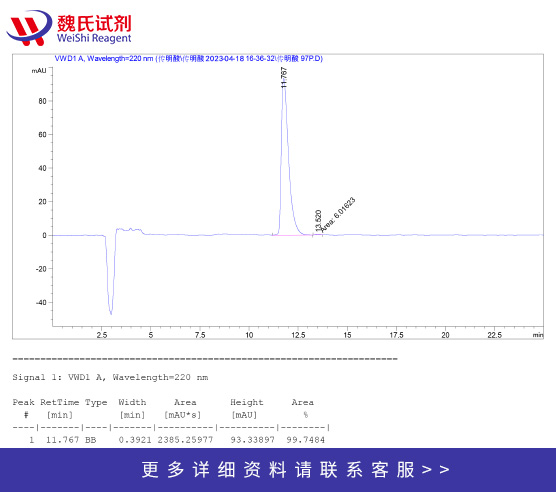Click the mAU y-axis unit label
Screen dimensions: 556x492
pos(39,71)
